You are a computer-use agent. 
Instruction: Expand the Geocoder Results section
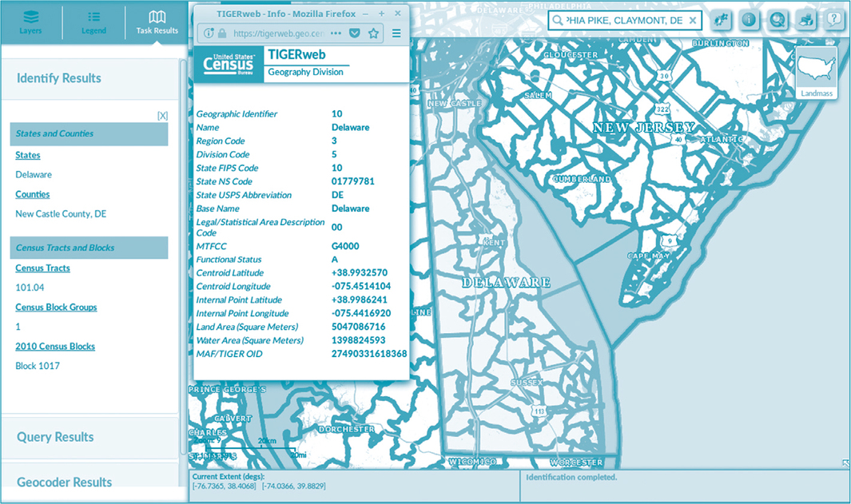[x=64, y=482]
